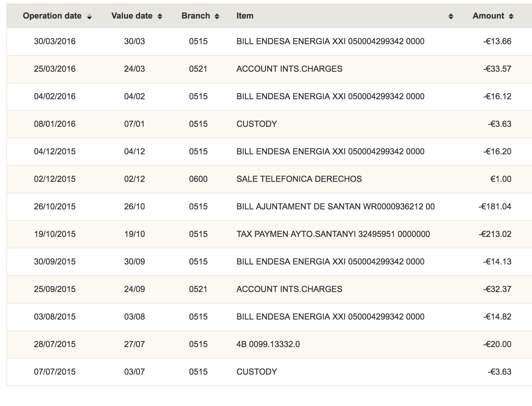Click the Amount column header label
Image resolution: width=532 pixels, height=406 pixels.
[488, 16]
